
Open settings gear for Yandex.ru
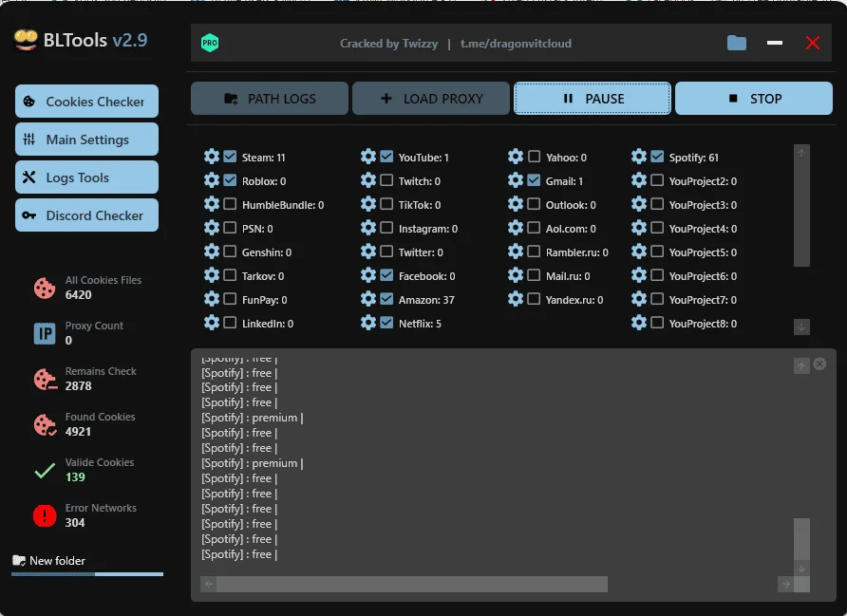[516, 299]
